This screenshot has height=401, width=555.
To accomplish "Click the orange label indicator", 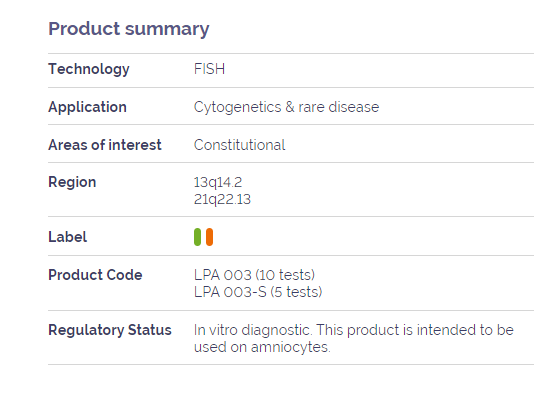I will pyautogui.click(x=209, y=237).
